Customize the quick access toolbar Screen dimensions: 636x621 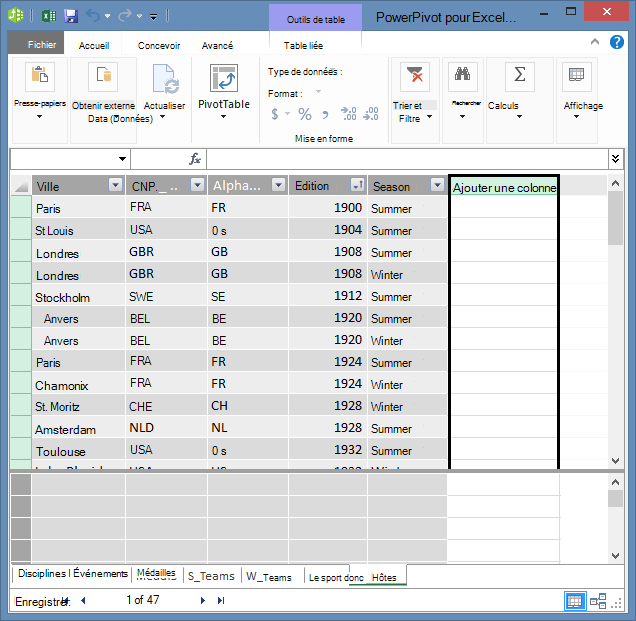(x=154, y=16)
